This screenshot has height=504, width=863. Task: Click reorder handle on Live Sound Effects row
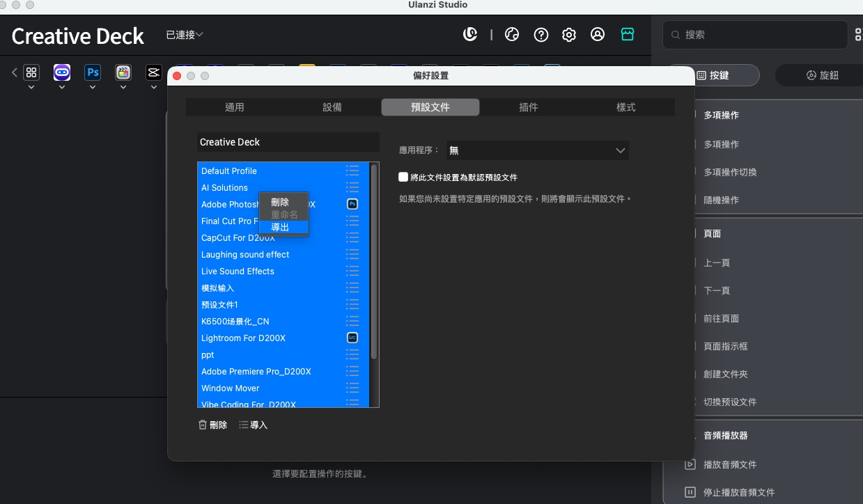click(352, 271)
